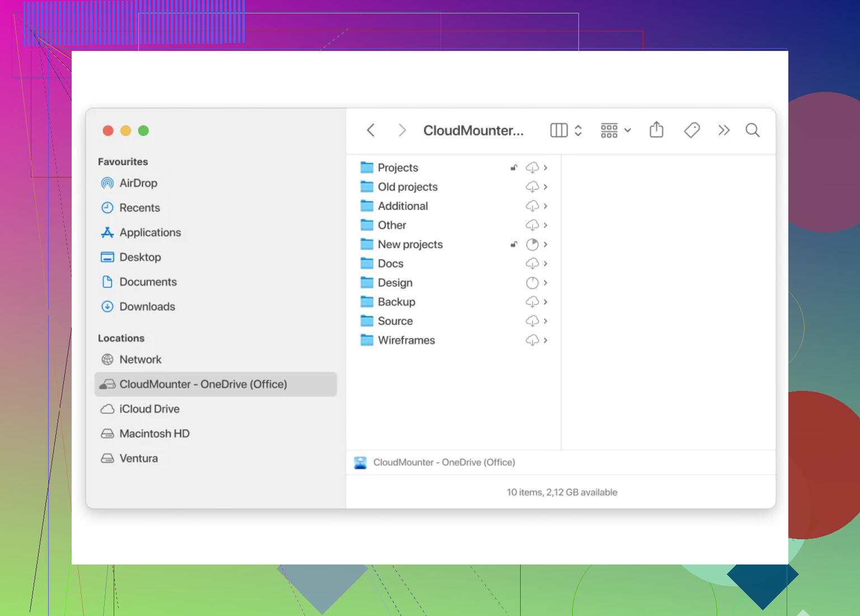Select iCloud Drive location
Screen dimensions: 860x616
[216, 409]
